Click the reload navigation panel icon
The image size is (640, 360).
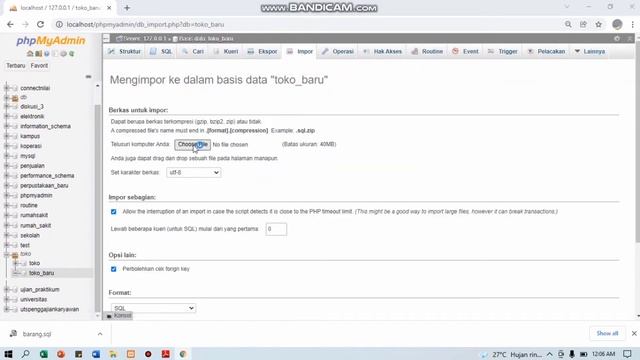(71, 53)
